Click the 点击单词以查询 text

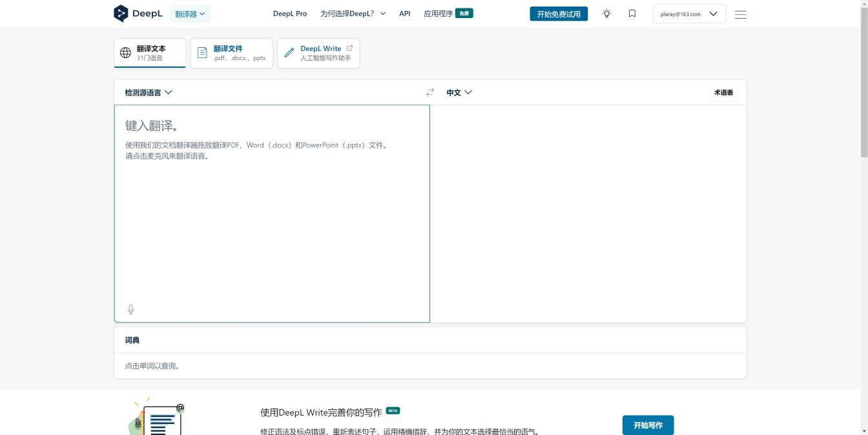pos(153,366)
